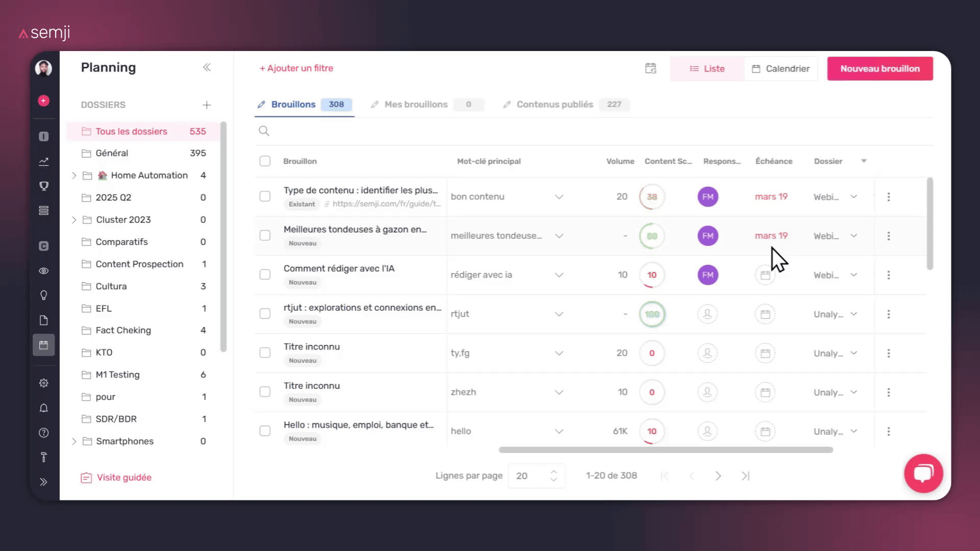Viewport: 980px width, 551px height.
Task: Start the Visite guidée
Action: point(116,478)
